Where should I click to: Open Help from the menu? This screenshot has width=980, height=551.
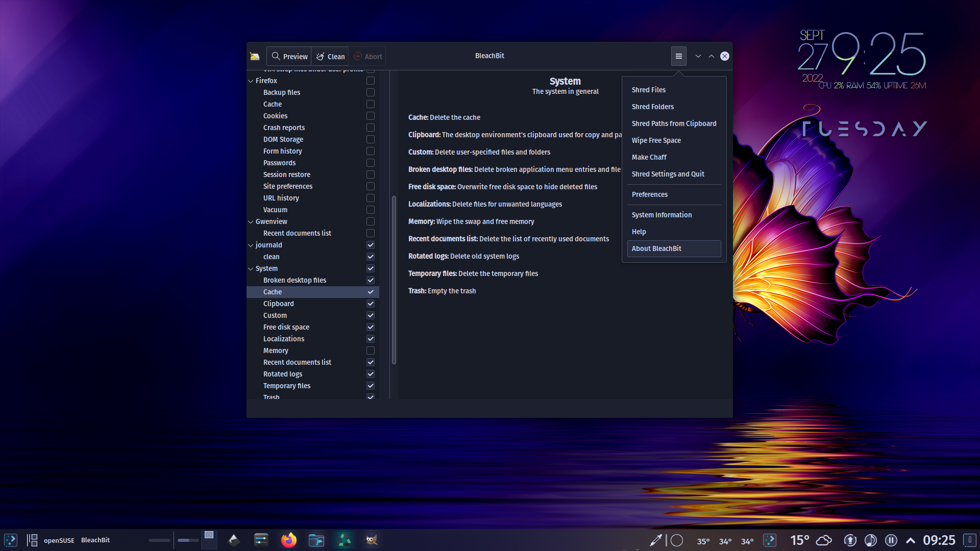tap(674, 232)
